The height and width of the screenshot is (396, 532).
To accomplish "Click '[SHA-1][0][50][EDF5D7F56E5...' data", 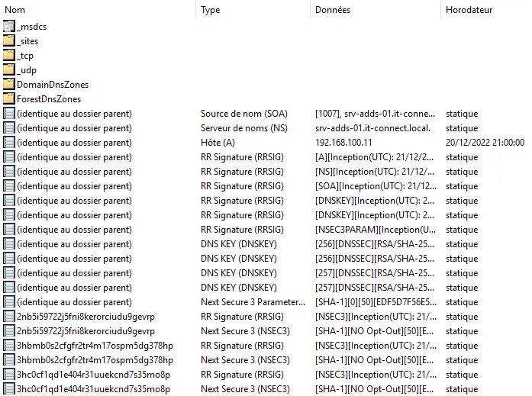I will 376,302.
